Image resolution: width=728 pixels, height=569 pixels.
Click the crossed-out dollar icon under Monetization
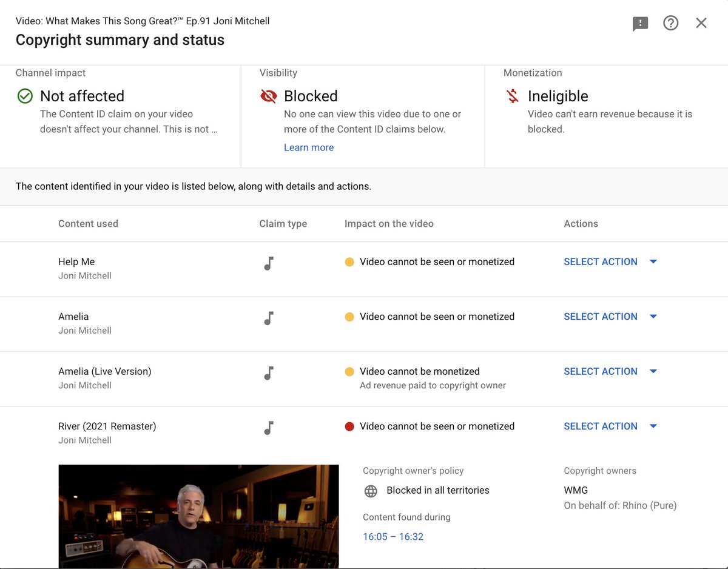click(x=511, y=96)
